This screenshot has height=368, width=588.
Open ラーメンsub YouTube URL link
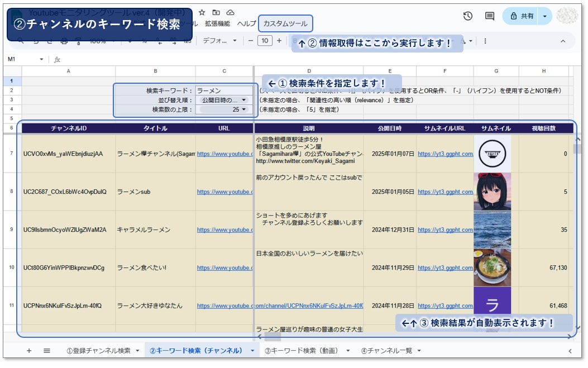coord(224,192)
